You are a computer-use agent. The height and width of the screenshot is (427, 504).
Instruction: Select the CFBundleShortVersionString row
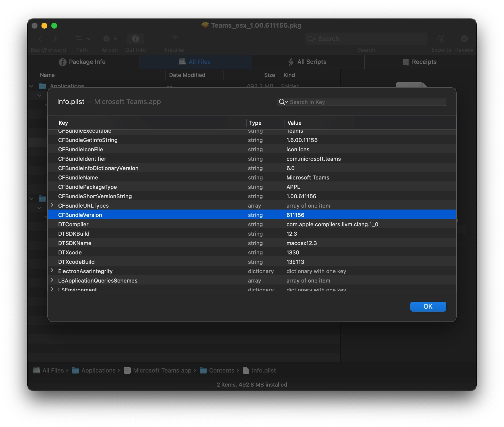tap(252, 196)
